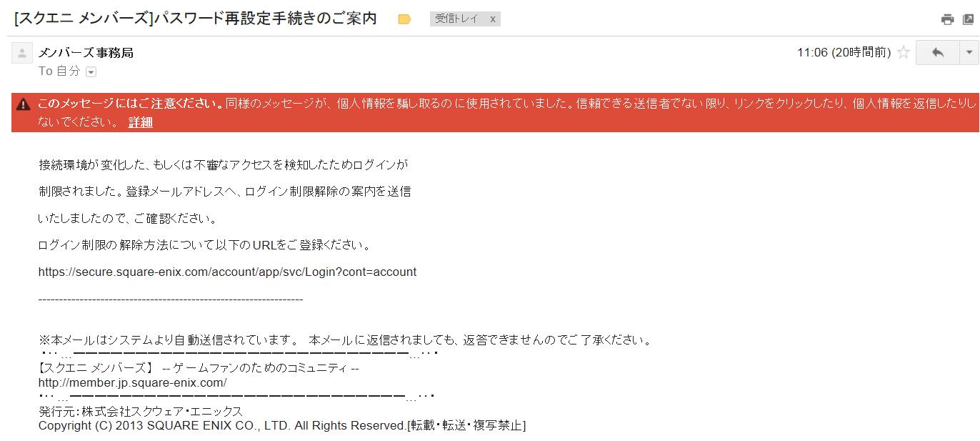
Task: Expand recipient details arrow next to To 自分
Action: coord(91,71)
